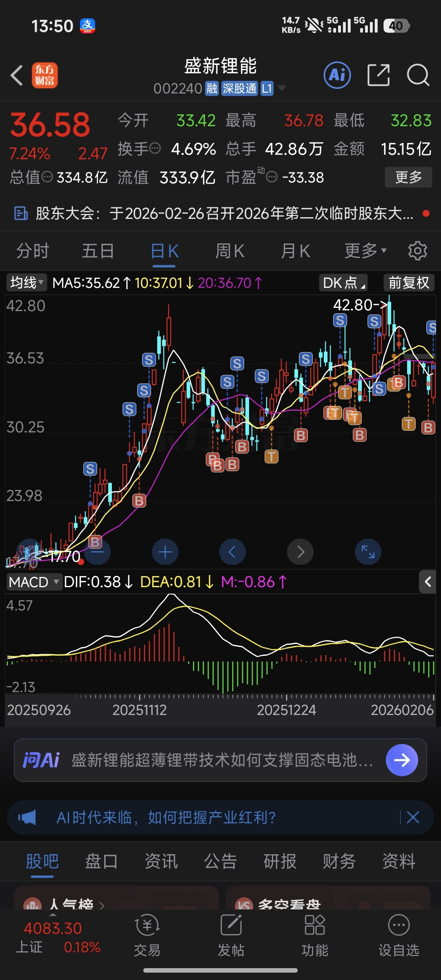This screenshot has height=980, width=441.
Task: Select the 日K chart tab
Action: pos(164,251)
